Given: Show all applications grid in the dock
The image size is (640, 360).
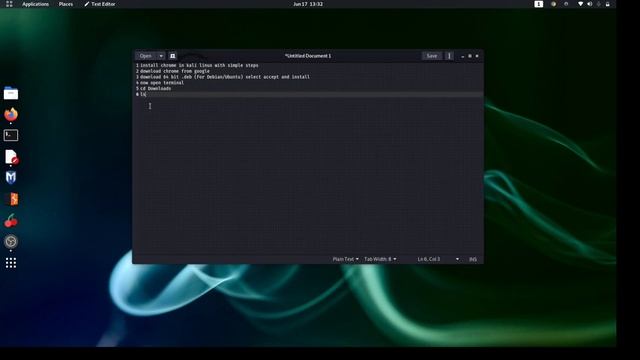Looking at the screenshot, I should (x=11, y=263).
